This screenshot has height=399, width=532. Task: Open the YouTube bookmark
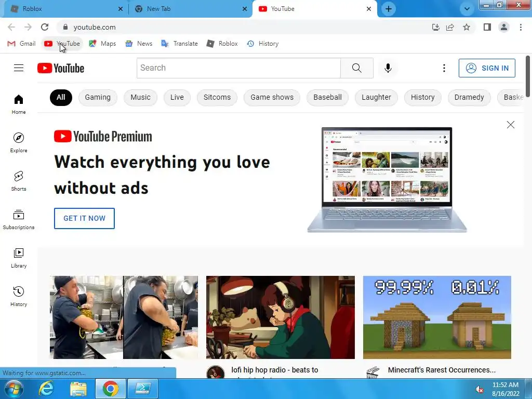point(62,44)
